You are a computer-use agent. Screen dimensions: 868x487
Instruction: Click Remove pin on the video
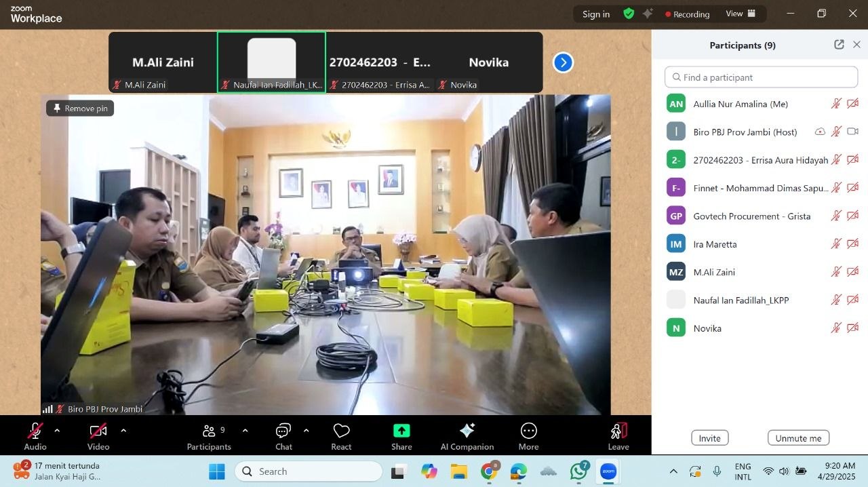[x=80, y=109]
